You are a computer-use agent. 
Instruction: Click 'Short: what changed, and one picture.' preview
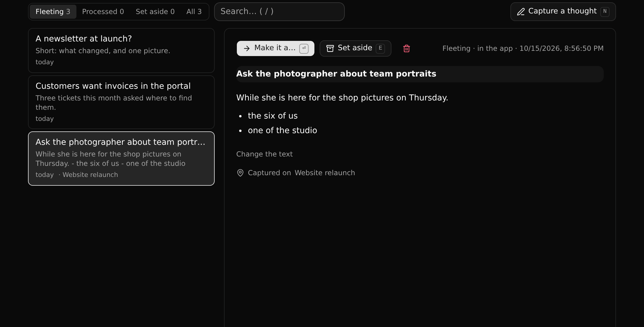tap(103, 51)
